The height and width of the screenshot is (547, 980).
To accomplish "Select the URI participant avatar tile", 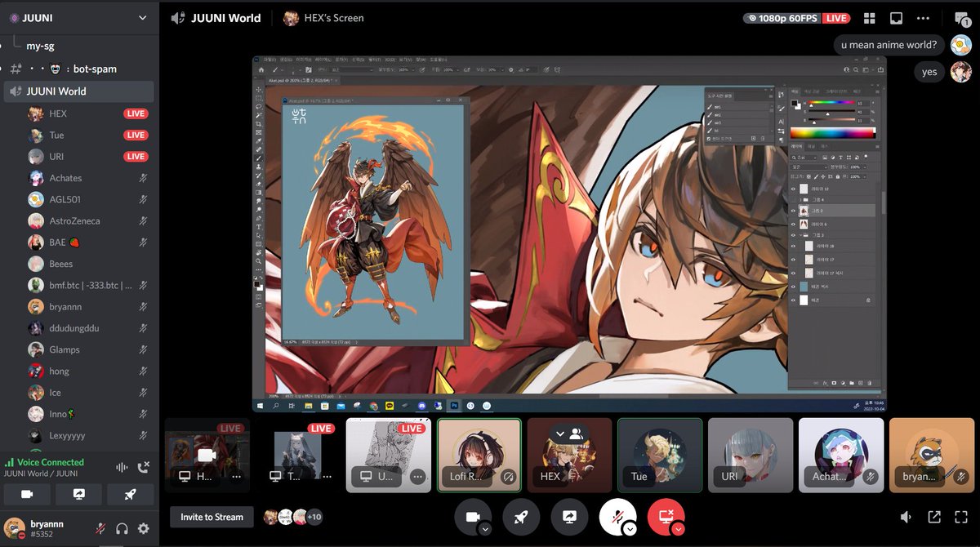I will (x=750, y=456).
